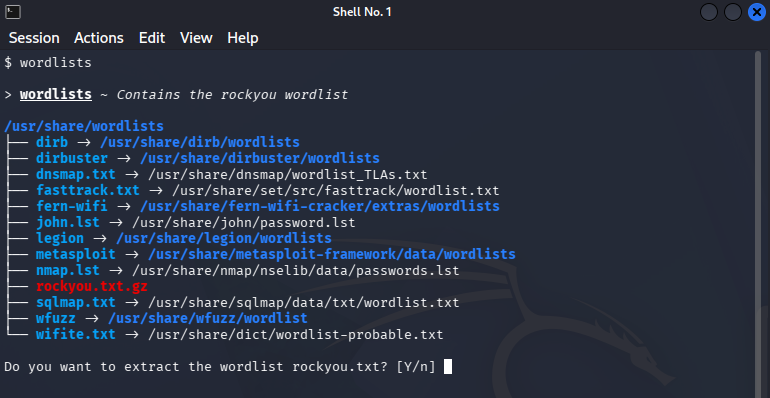Click the '/usr/share/wfuzz/wordlist' path

point(208,318)
